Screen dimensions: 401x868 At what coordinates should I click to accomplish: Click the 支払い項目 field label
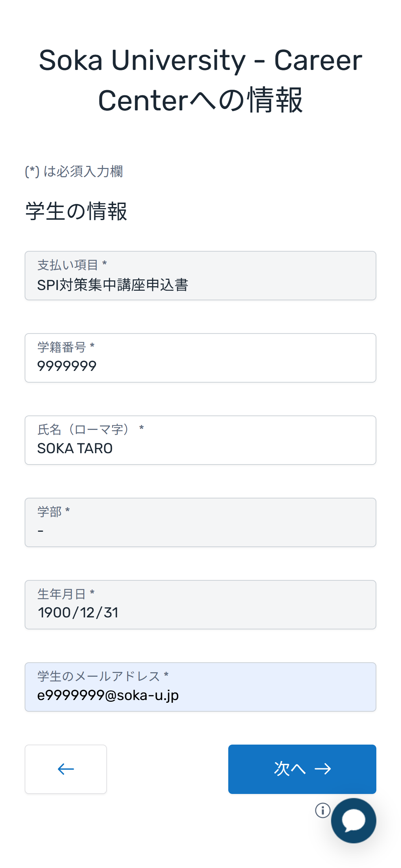[68, 265]
